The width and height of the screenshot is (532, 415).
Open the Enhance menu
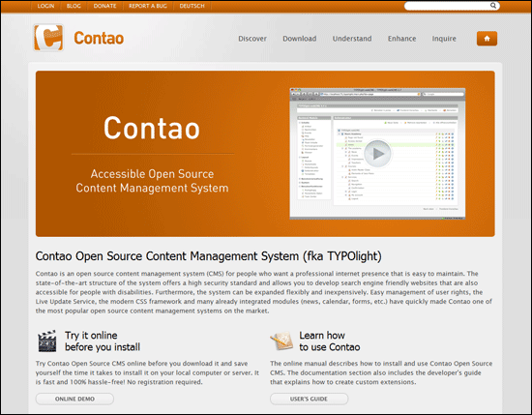point(402,39)
